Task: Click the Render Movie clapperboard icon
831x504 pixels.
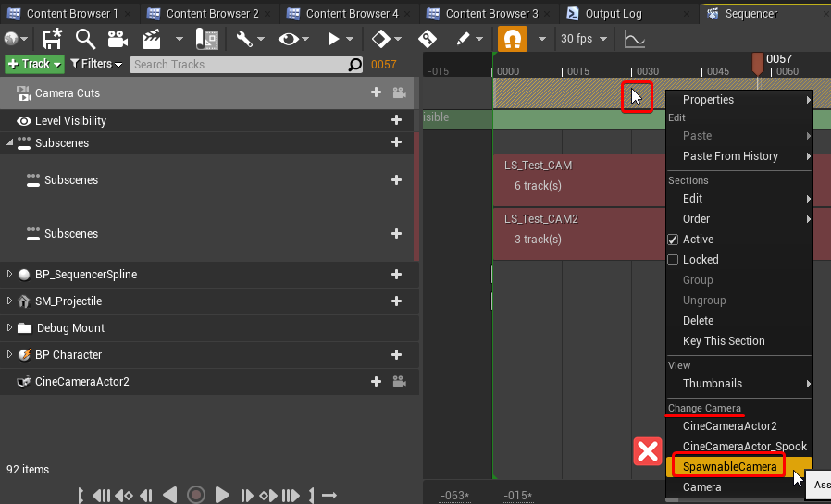Action: pos(152,39)
